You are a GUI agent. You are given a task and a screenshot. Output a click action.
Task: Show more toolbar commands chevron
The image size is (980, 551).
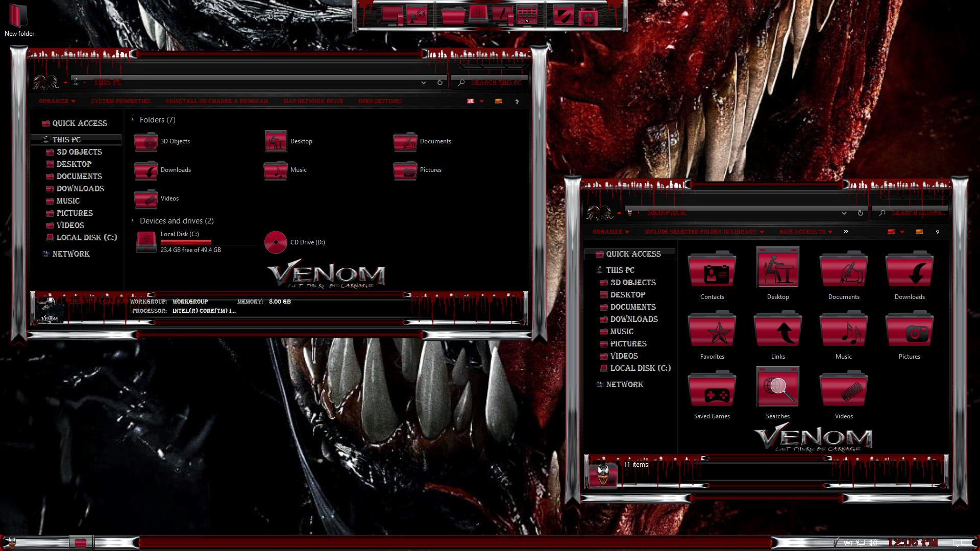(846, 232)
